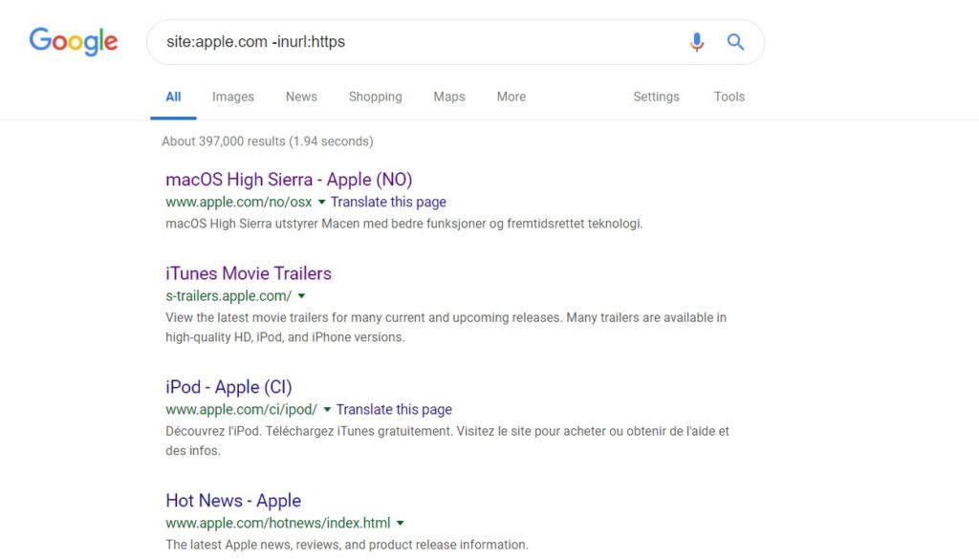Switch to the News tab
Image resolution: width=979 pixels, height=560 pixels.
(x=301, y=97)
